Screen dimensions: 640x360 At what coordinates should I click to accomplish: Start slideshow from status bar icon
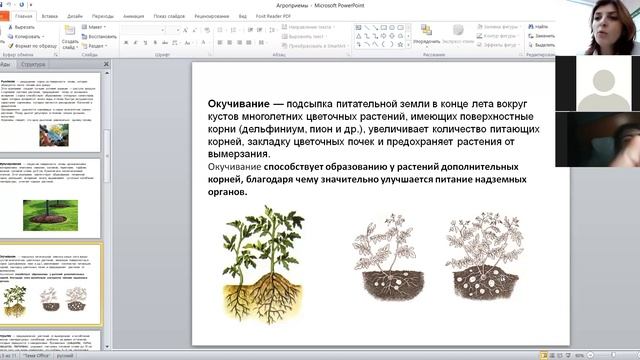click(568, 356)
